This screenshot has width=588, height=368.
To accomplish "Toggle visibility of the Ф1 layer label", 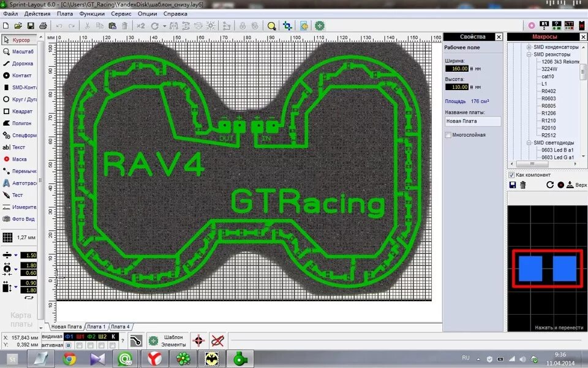I will tap(69, 337).
